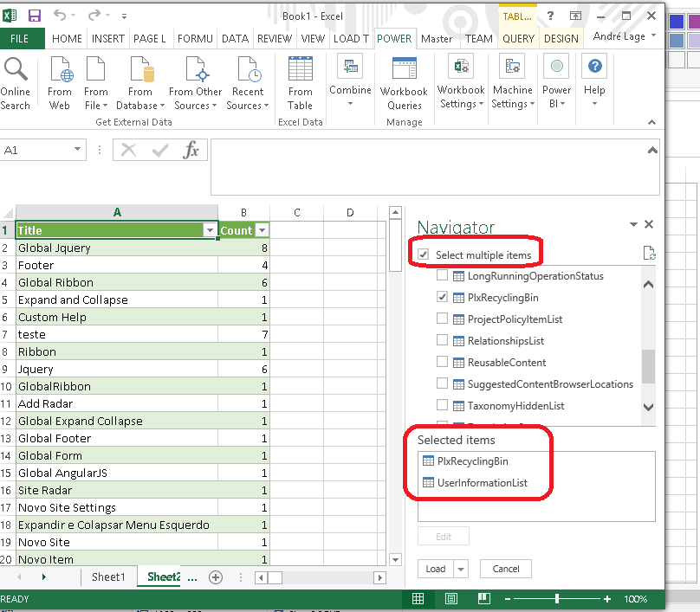Click the zoom slider handle

coord(557,599)
